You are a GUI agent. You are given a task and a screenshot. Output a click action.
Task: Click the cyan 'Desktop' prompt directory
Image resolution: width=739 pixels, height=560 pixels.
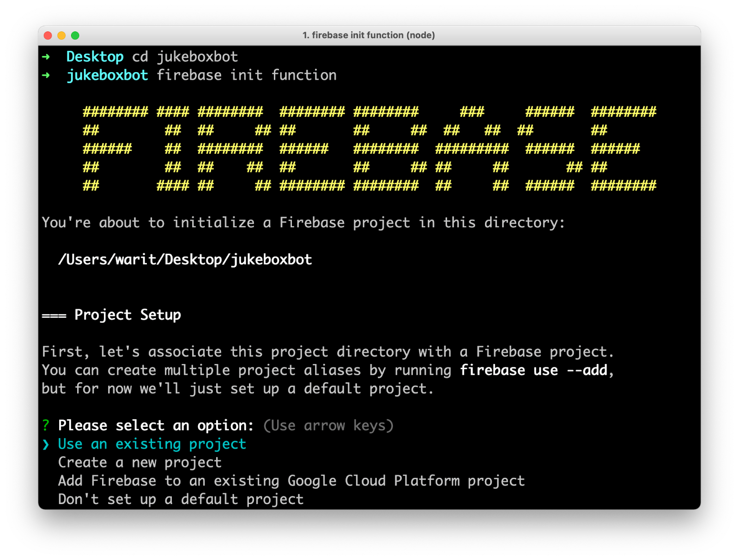95,57
